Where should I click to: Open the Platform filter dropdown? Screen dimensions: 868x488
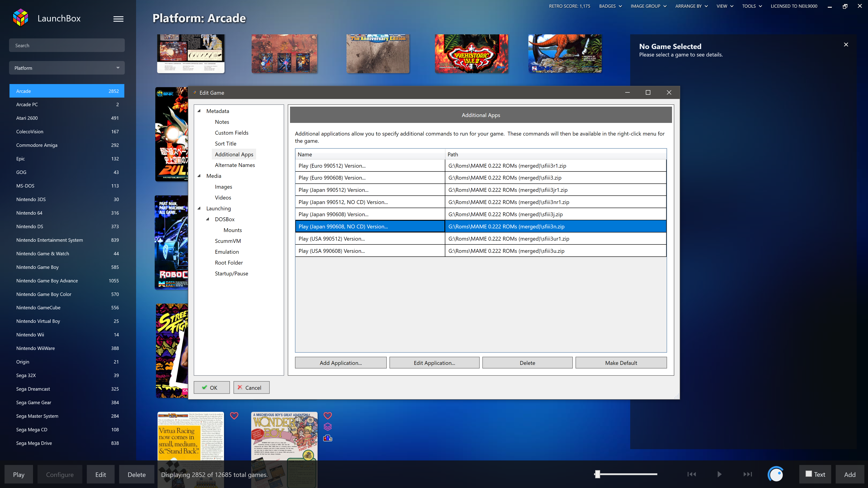pos(67,68)
